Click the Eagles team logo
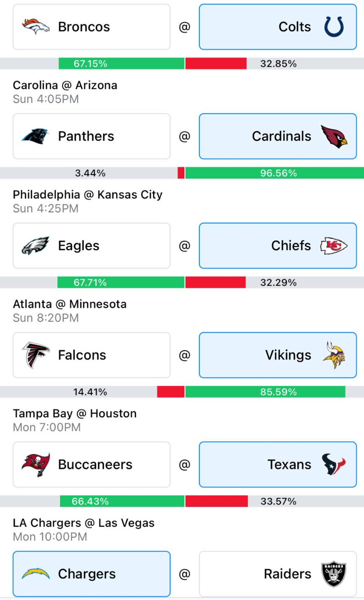 coord(35,246)
